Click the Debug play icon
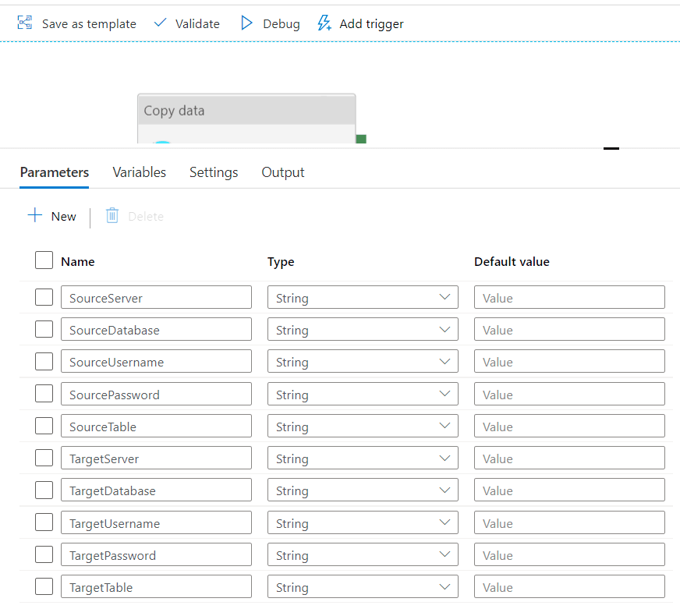The image size is (680, 616). (x=247, y=23)
